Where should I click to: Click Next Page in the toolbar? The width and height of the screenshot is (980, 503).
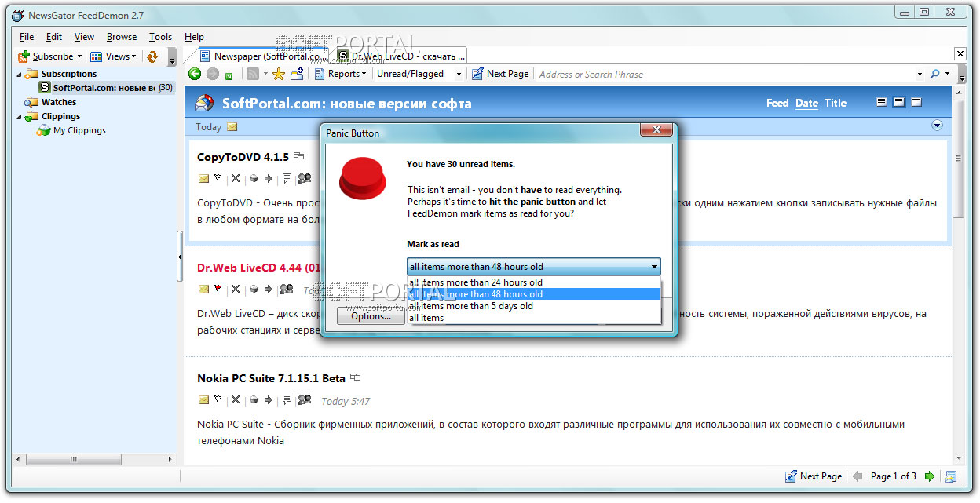[500, 74]
